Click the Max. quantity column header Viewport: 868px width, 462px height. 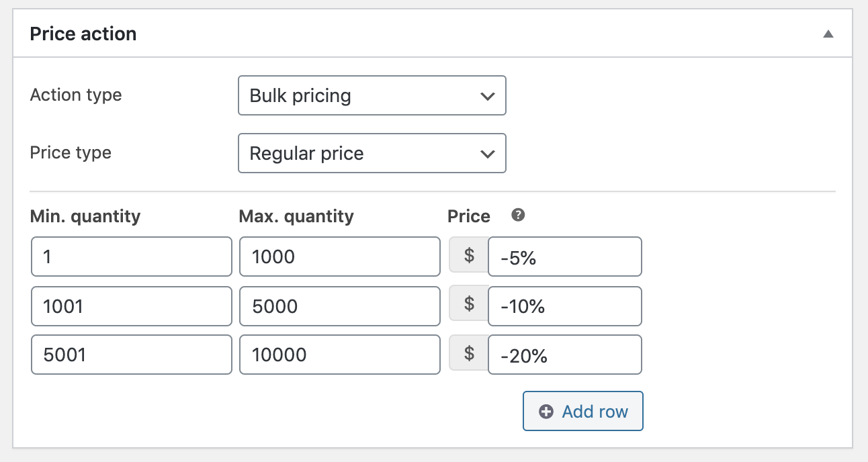pyautogui.click(x=296, y=216)
